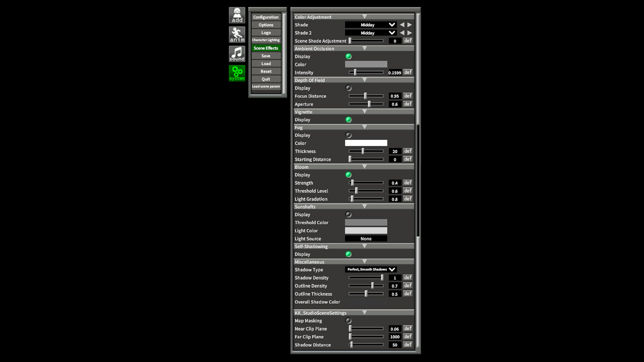The width and height of the screenshot is (644, 362).
Task: Click Load scene param button
Action: point(266,86)
